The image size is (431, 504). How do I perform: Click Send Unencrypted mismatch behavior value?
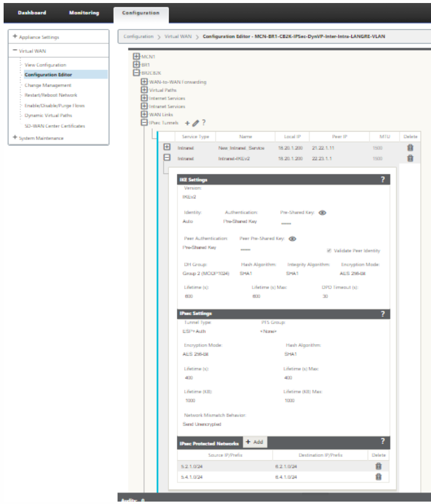click(x=202, y=424)
